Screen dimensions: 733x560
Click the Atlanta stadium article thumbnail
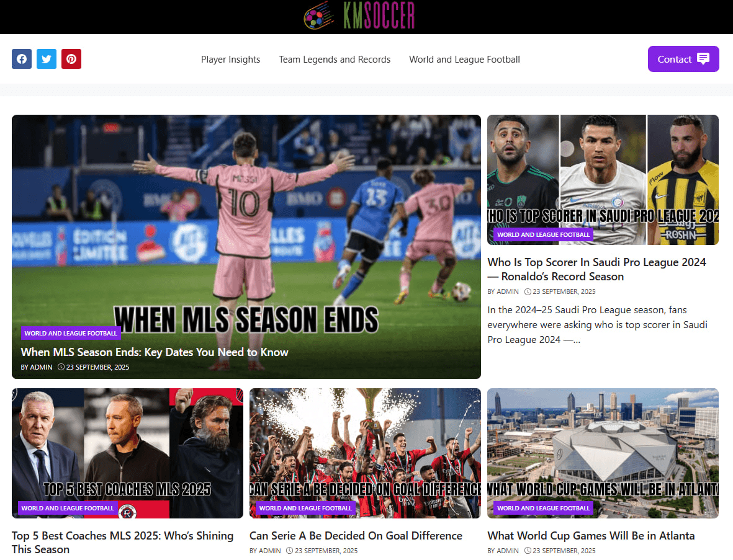603,453
